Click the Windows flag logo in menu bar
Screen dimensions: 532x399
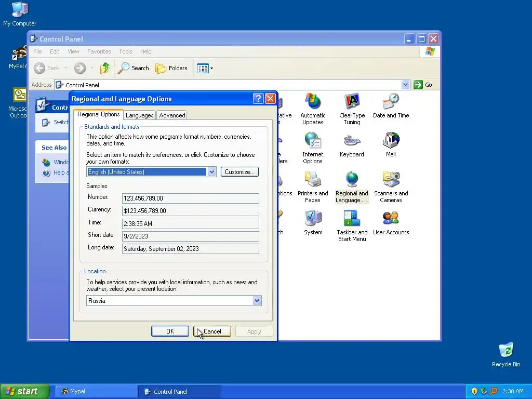coord(430,51)
